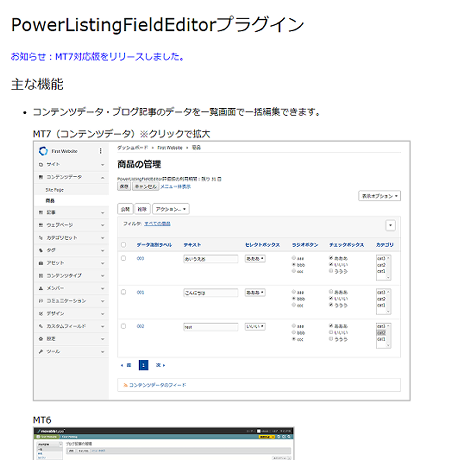Click the サイト sidebar icon
This screenshot has height=460, width=470.
point(41,164)
